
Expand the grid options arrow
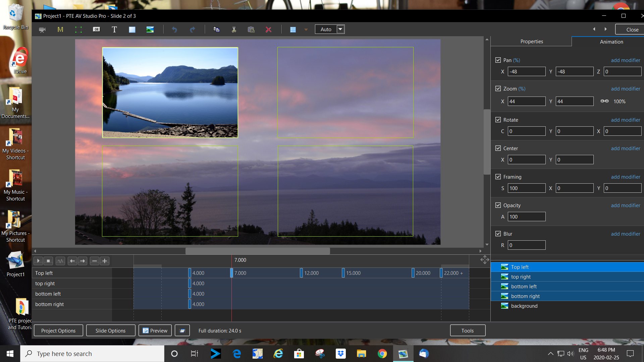(x=306, y=29)
